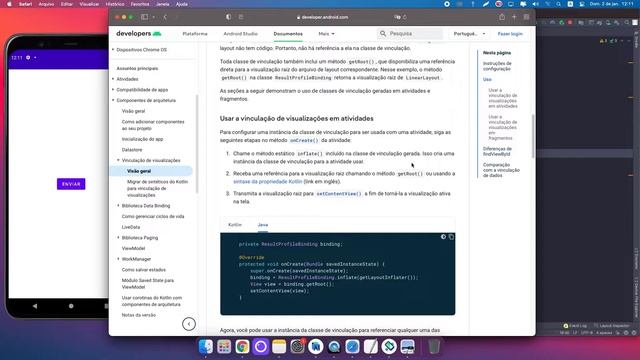Collapse the docs sidebar with round arrow button
This screenshot has width=640, height=360.
point(189,324)
